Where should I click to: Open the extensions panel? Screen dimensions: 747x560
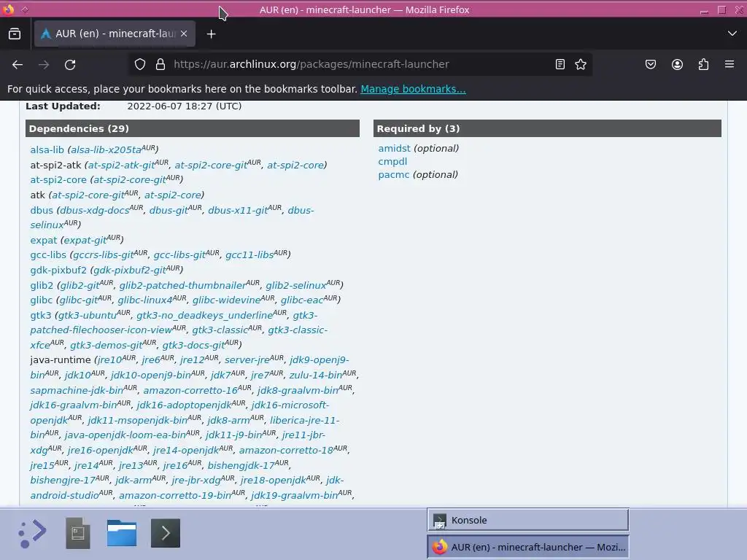[703, 64]
